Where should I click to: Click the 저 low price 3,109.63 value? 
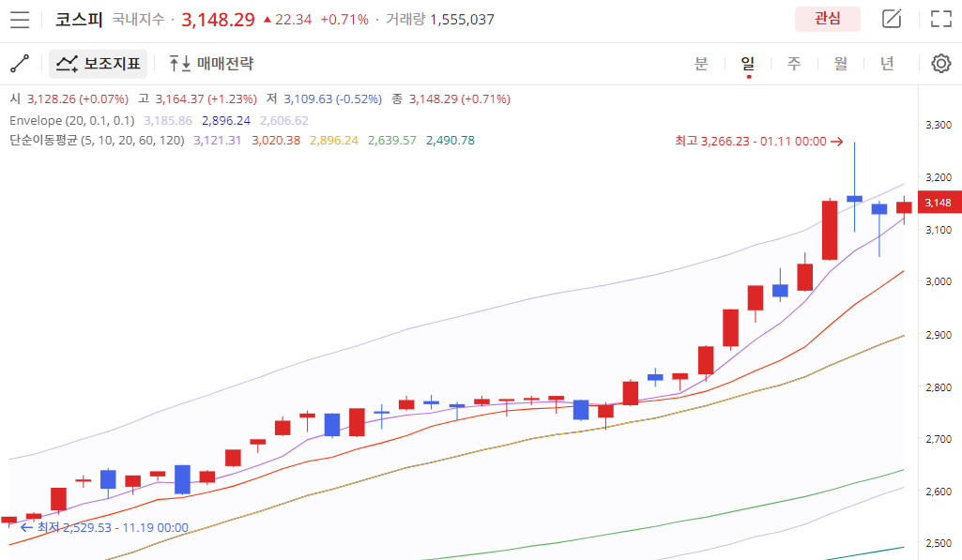point(332,99)
